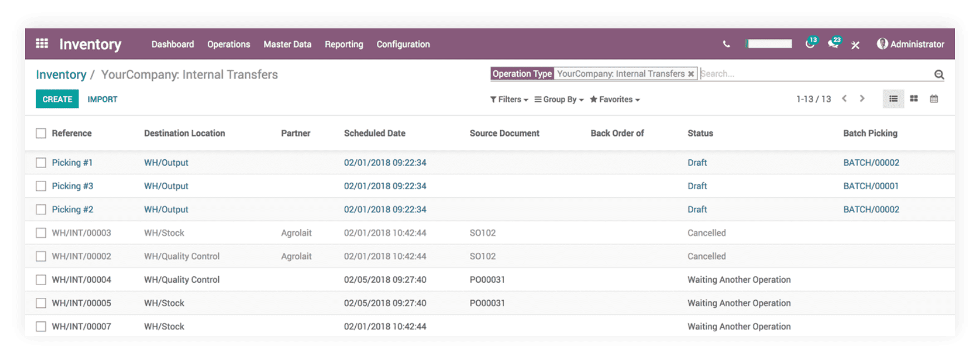Select row WH/INT/00002 checkbox
The width and height of the screenshot is (980, 358).
pyautogui.click(x=41, y=256)
